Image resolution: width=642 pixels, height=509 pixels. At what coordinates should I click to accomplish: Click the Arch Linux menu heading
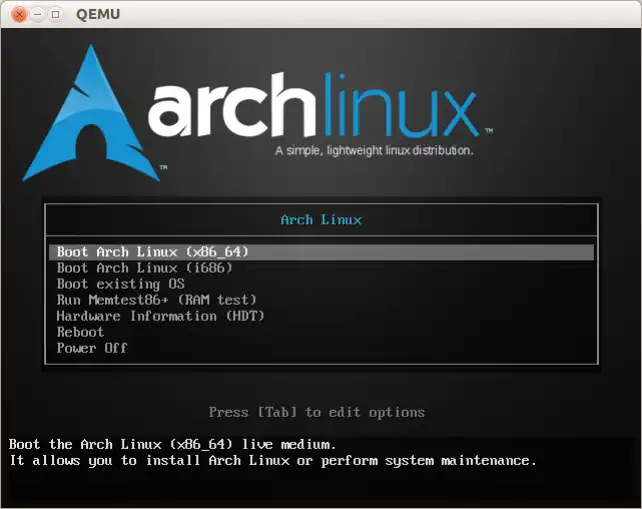[x=321, y=220]
